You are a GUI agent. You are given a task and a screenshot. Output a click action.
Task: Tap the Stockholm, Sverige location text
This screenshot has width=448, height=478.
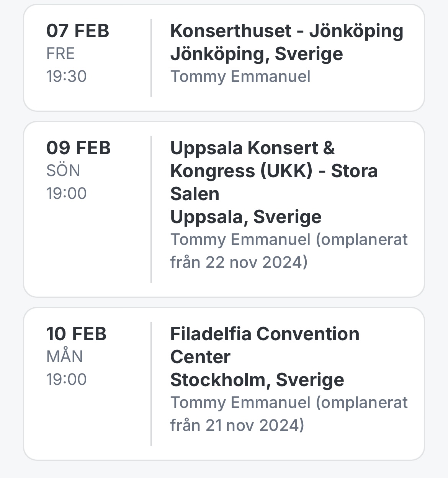click(257, 380)
